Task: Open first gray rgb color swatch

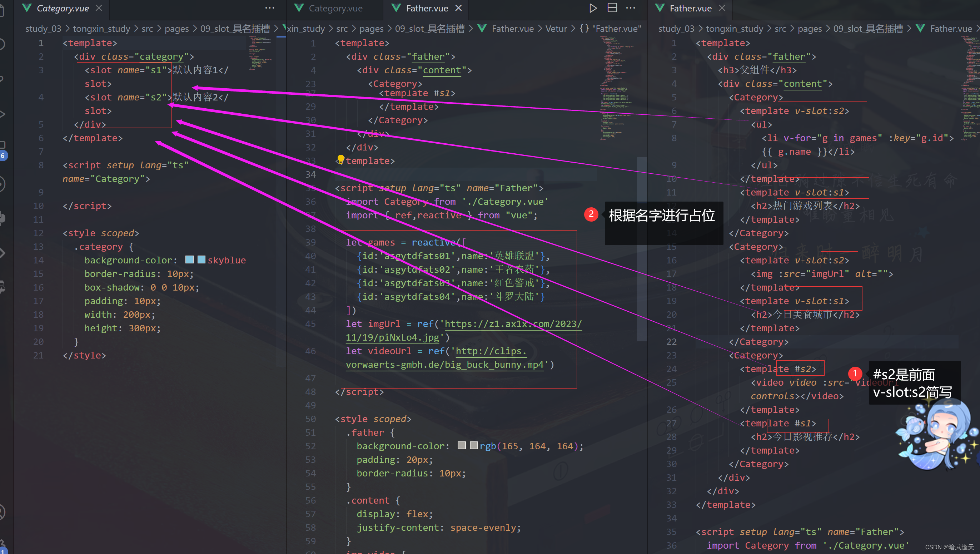Action: (x=462, y=445)
